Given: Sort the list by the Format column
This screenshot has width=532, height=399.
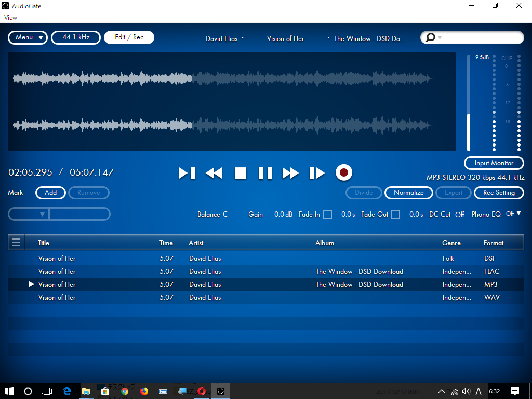Looking at the screenshot, I should pyautogui.click(x=494, y=243).
